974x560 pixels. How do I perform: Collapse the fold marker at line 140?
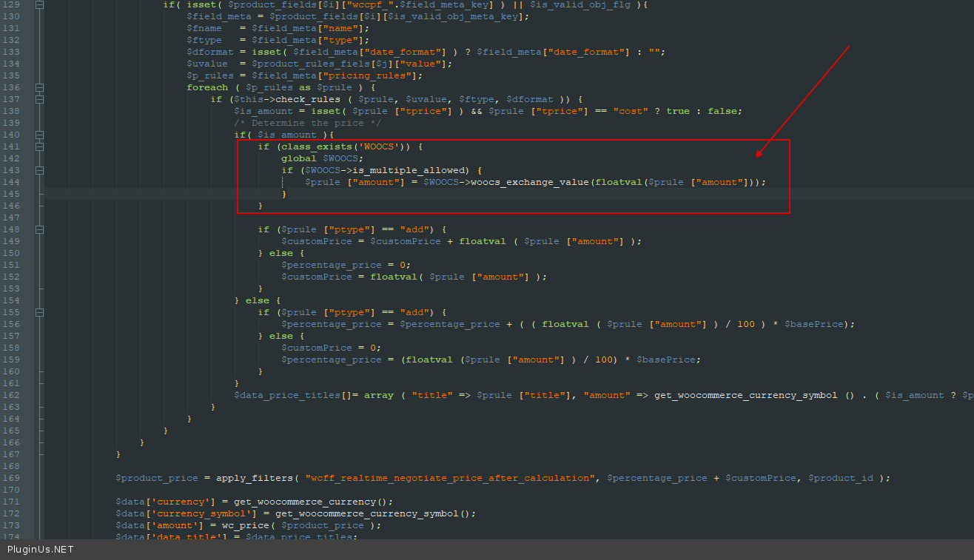40,135
